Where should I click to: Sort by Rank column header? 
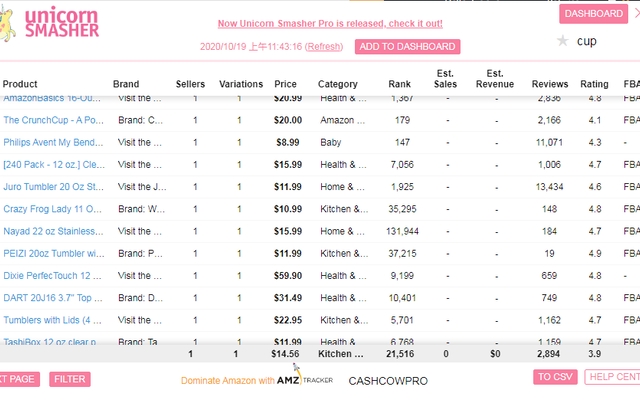[x=398, y=84]
